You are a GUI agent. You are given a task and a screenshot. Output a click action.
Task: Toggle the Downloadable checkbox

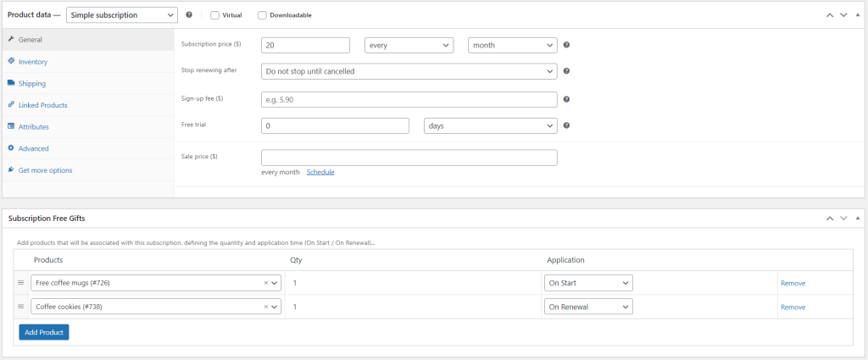coord(262,14)
